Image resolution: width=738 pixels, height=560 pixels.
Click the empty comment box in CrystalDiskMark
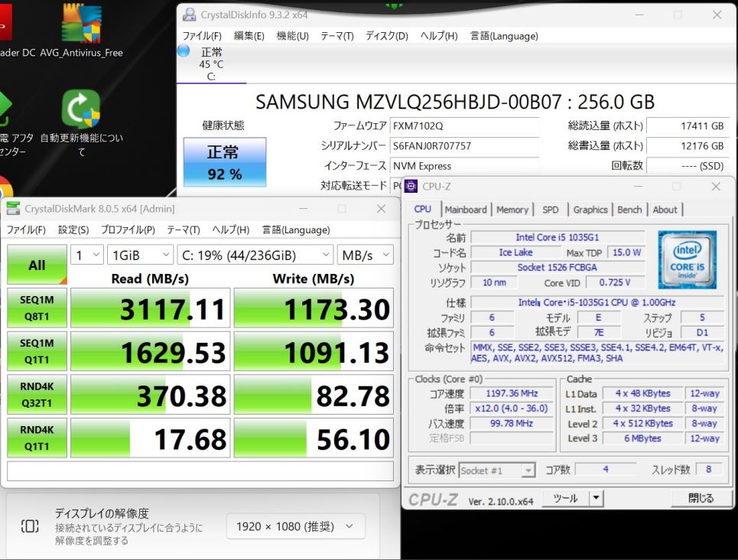[x=200, y=471]
